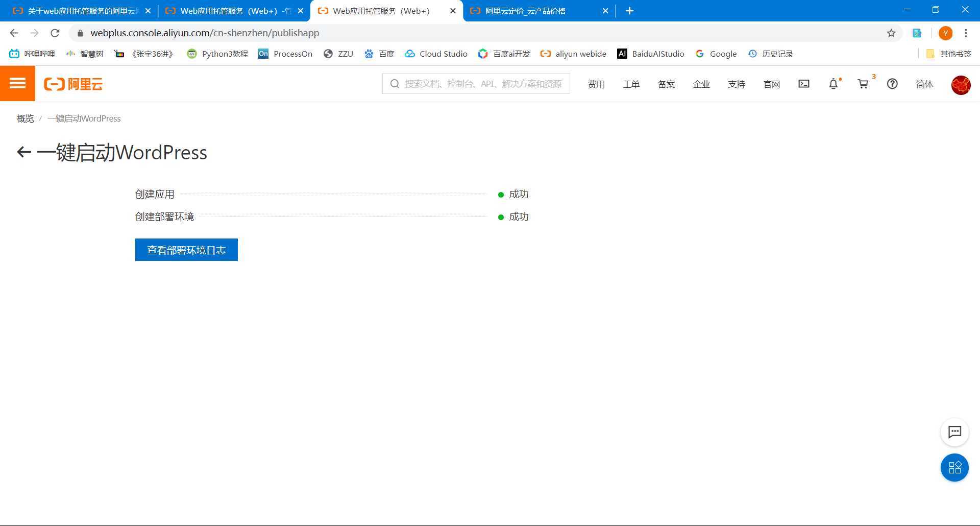Open the 历史记录 bookmark
Image resolution: width=980 pixels, height=526 pixels.
[x=771, y=54]
